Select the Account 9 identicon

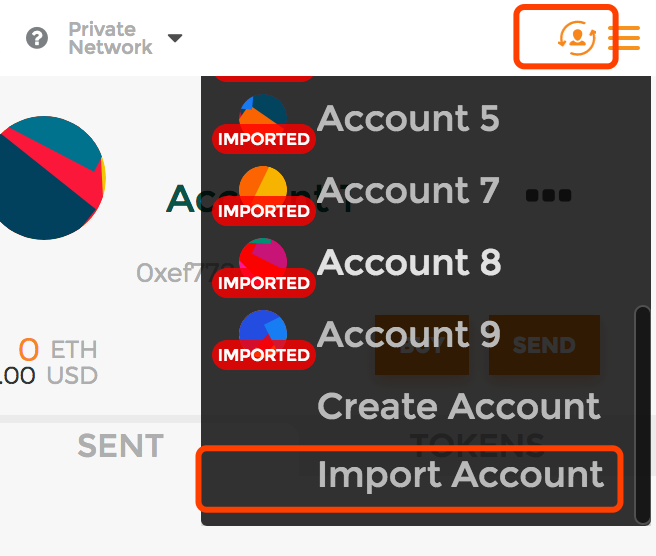click(263, 329)
